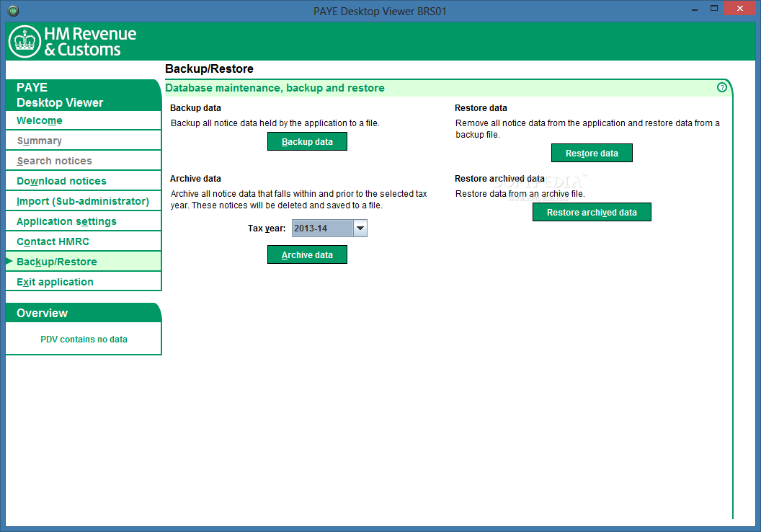Close the PAYE Desktop Viewer window
Screen dimensions: 761x532
(x=739, y=8)
